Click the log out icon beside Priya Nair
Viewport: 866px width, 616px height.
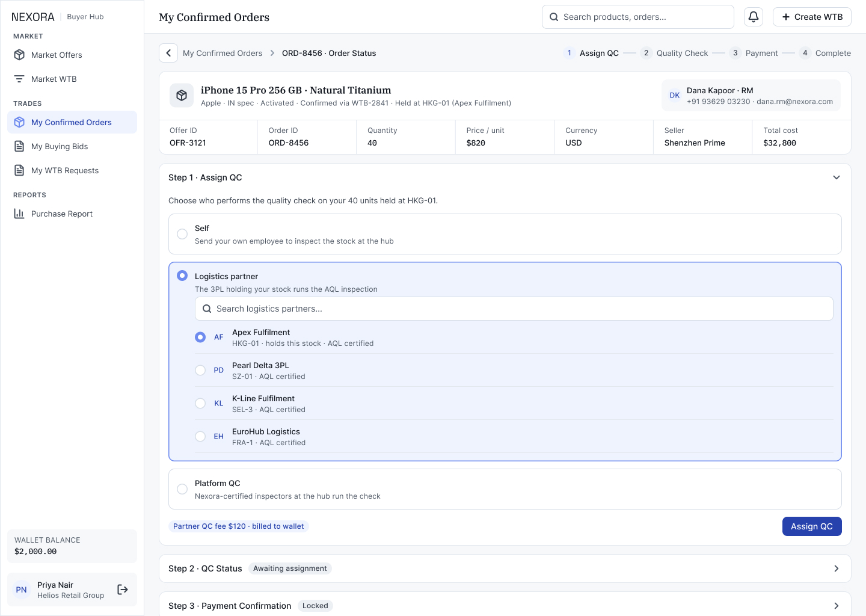tap(123, 590)
